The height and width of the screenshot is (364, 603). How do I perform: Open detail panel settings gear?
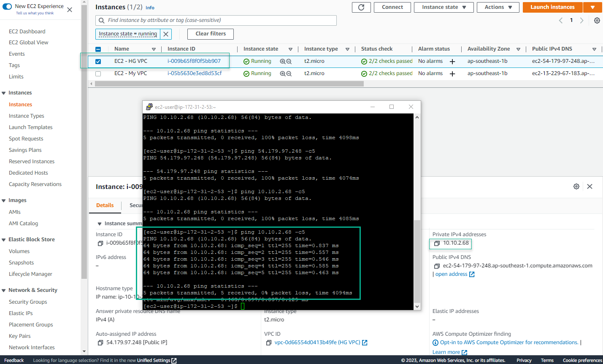pyautogui.click(x=576, y=186)
